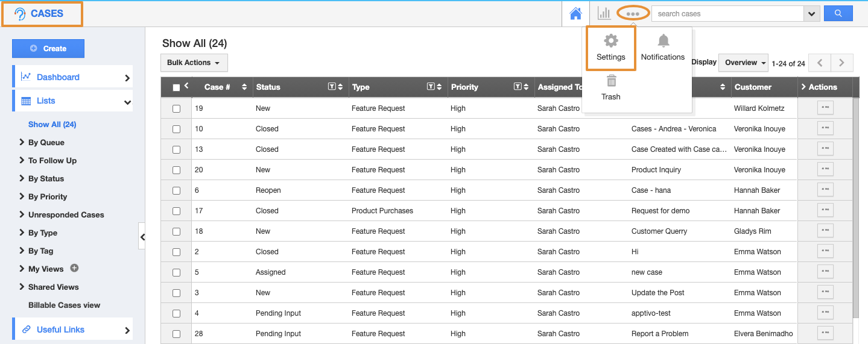Select Billable Cases view in sidebar
Screen dimensions: 868x344
(64, 305)
